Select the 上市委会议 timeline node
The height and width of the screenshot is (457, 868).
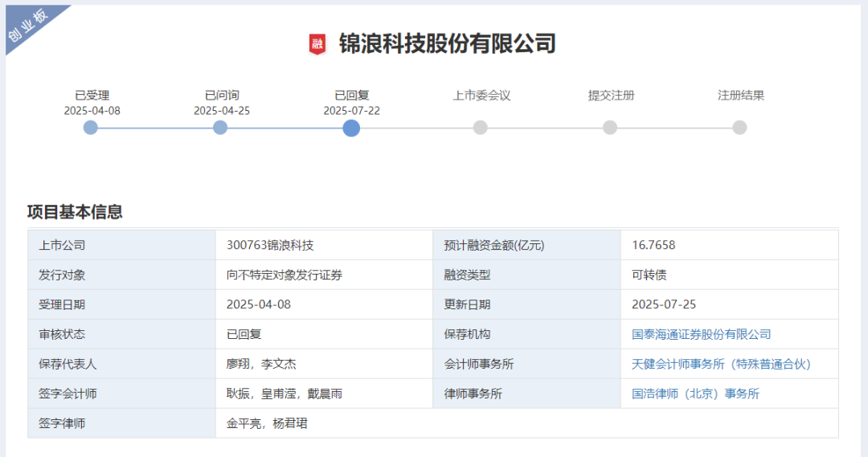(x=481, y=128)
